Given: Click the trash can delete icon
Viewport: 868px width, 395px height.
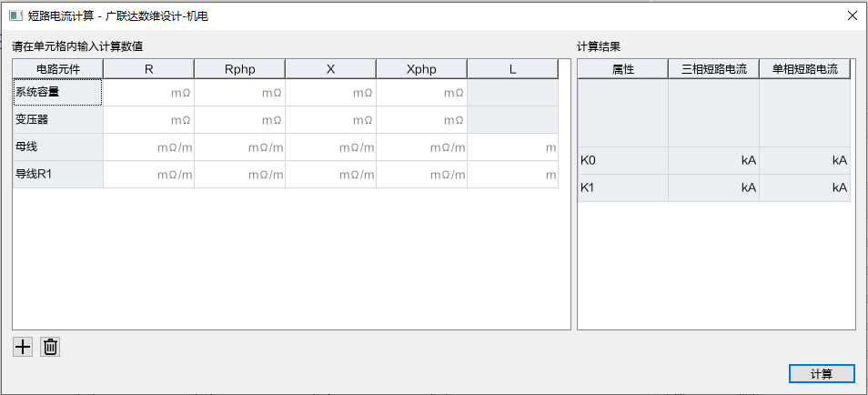Looking at the screenshot, I should coord(50,347).
